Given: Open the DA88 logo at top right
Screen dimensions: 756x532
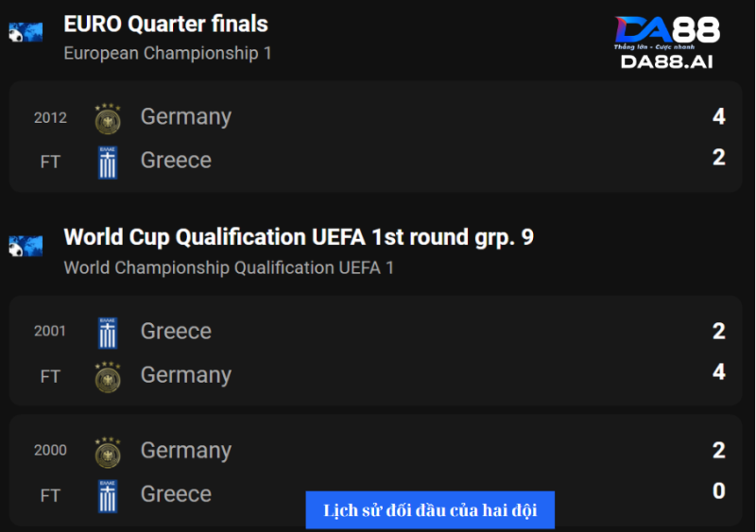Looking at the screenshot, I should [x=667, y=32].
